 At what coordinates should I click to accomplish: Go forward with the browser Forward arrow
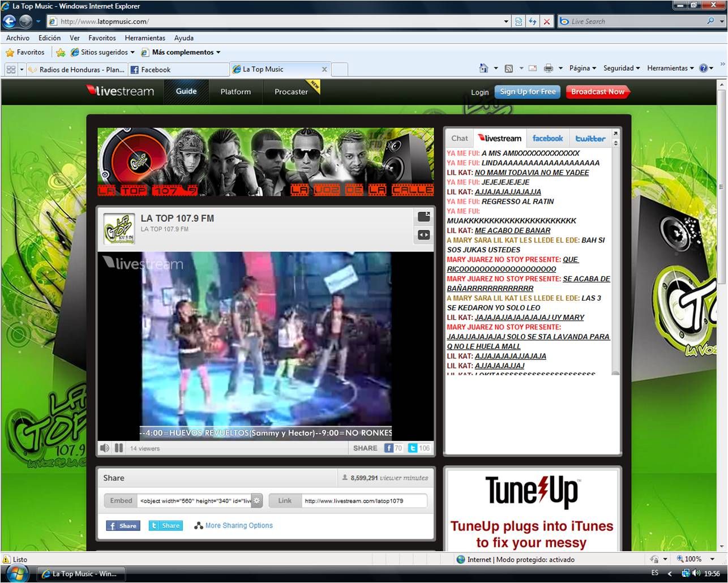[25, 22]
